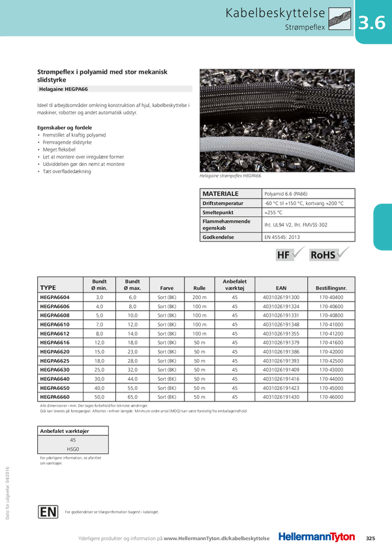
Task: Click the MATERIALE table header cell
Action: coord(231,194)
